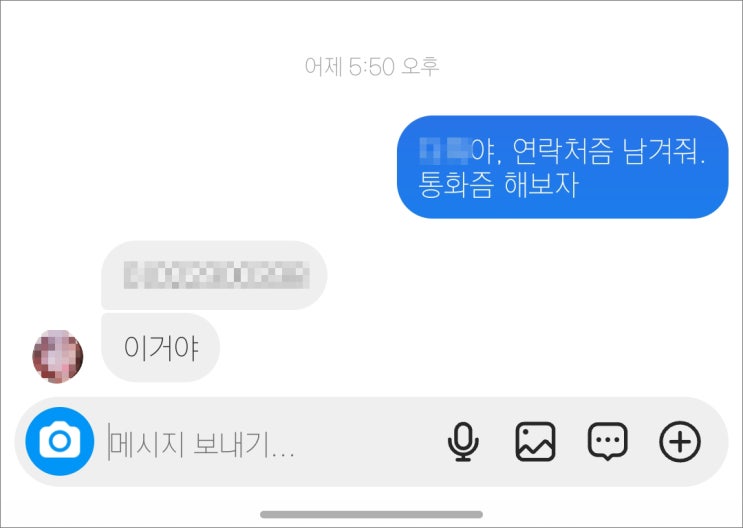Tap the 이거야 text inside gray bubble
Viewport: 743px width, 528px height.
click(x=161, y=348)
